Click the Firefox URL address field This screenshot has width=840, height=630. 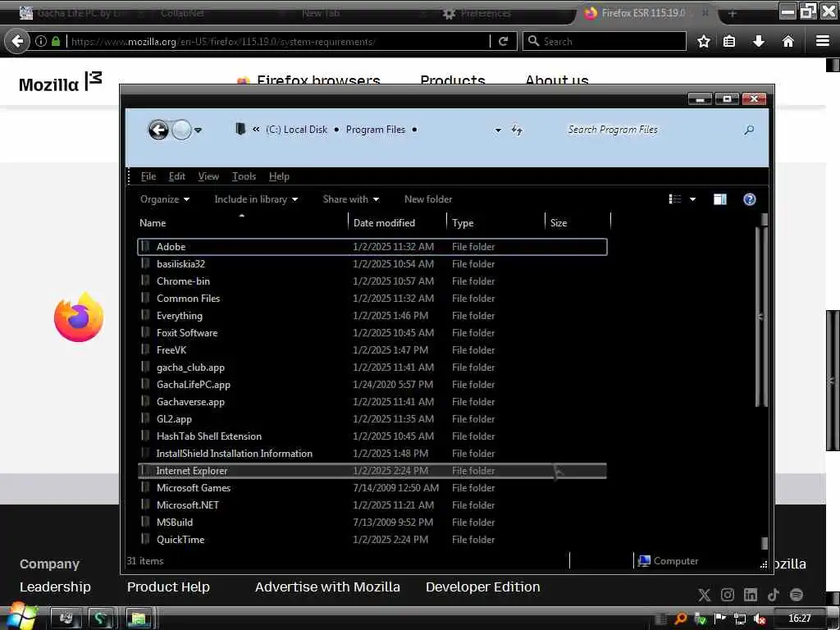click(x=279, y=41)
